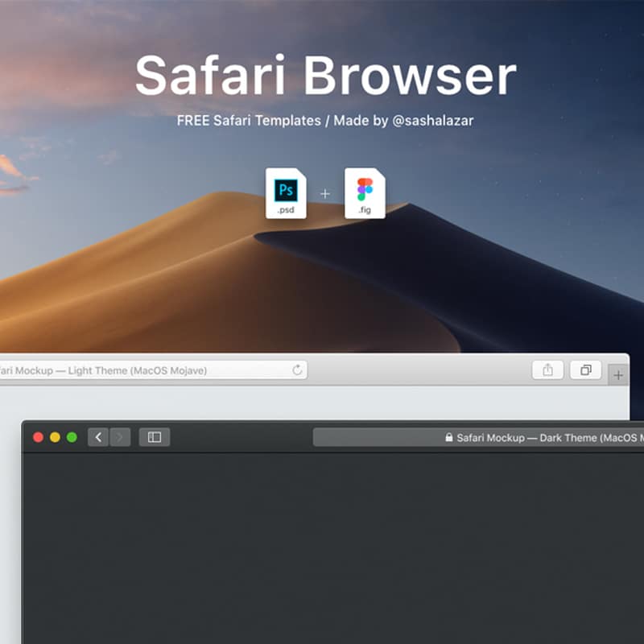Open the Share sheet in the light toolbar
Viewport: 644px width, 644px height.
[548, 370]
